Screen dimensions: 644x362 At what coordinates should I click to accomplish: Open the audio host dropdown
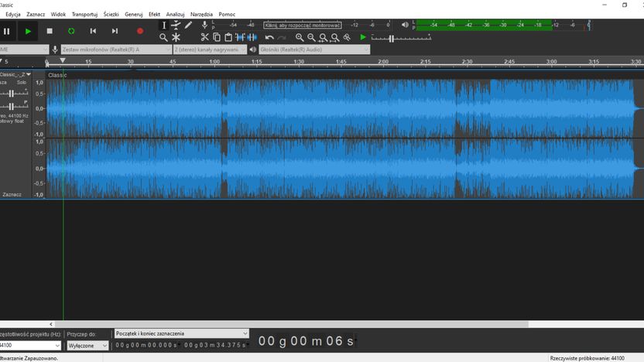point(25,50)
